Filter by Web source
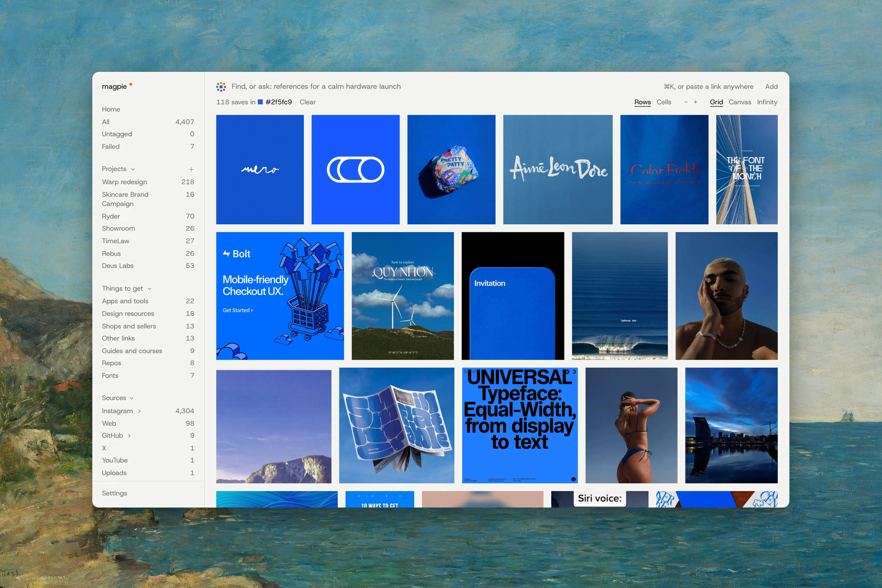The height and width of the screenshot is (588, 882). pyautogui.click(x=148, y=423)
